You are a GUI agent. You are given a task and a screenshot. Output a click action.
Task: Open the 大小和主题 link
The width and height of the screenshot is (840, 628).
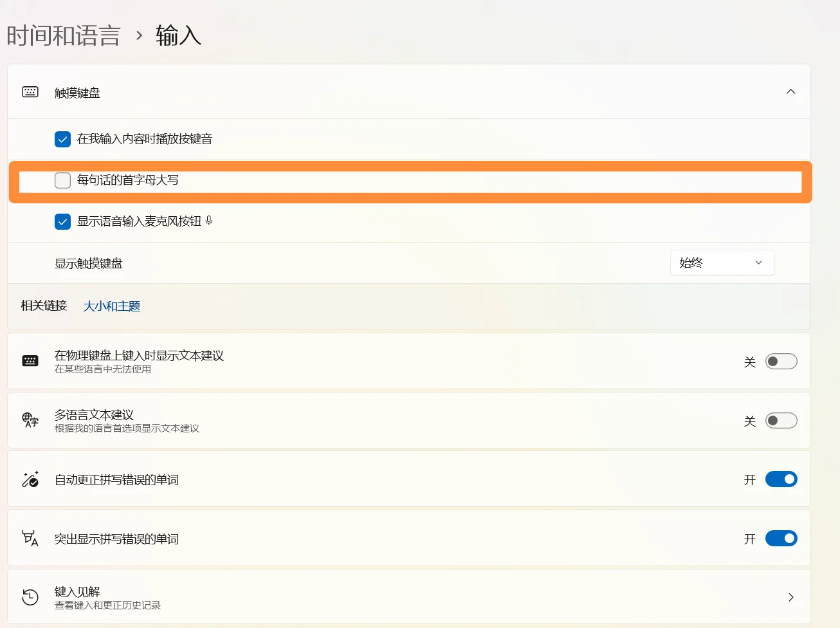111,306
